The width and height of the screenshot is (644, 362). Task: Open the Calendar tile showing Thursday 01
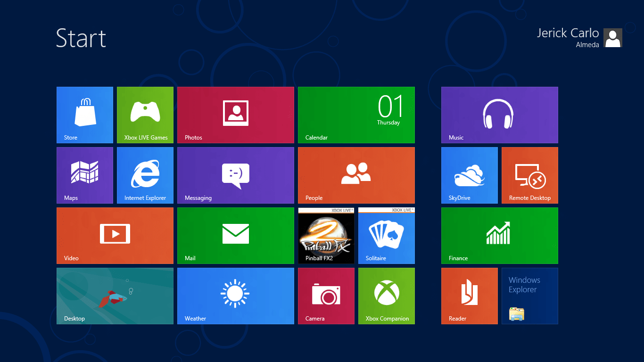pos(356,115)
